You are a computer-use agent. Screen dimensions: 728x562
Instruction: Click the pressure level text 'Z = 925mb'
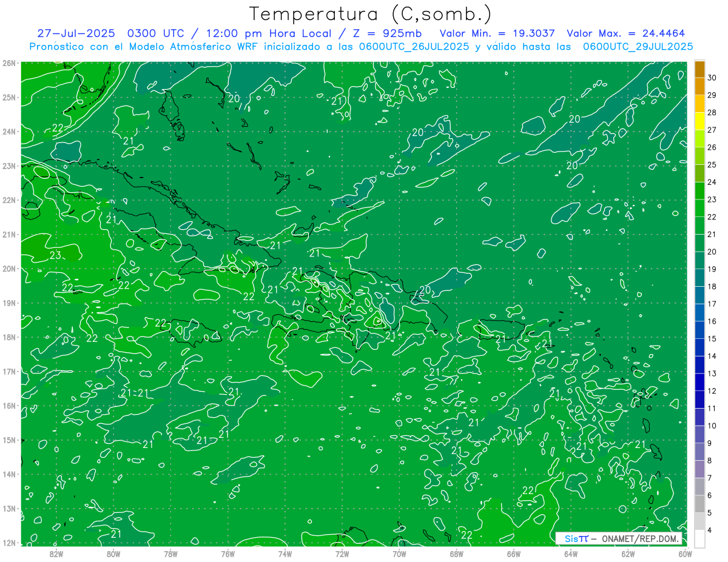point(387,33)
